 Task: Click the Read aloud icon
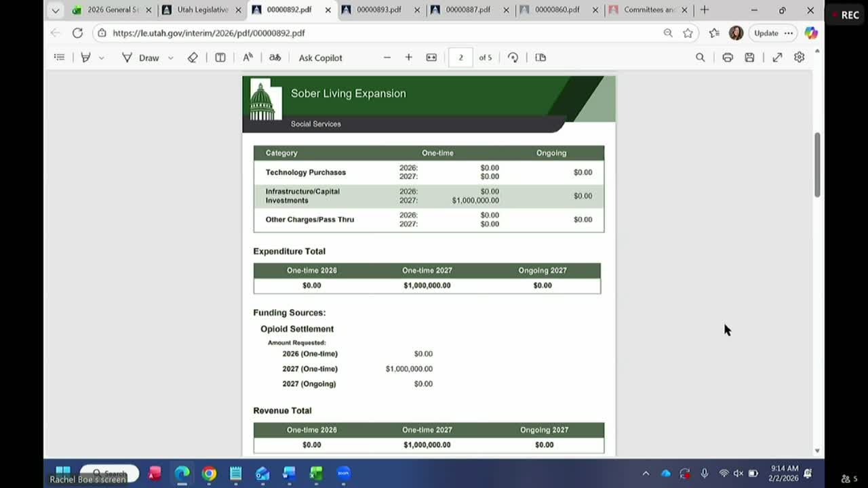(x=248, y=58)
